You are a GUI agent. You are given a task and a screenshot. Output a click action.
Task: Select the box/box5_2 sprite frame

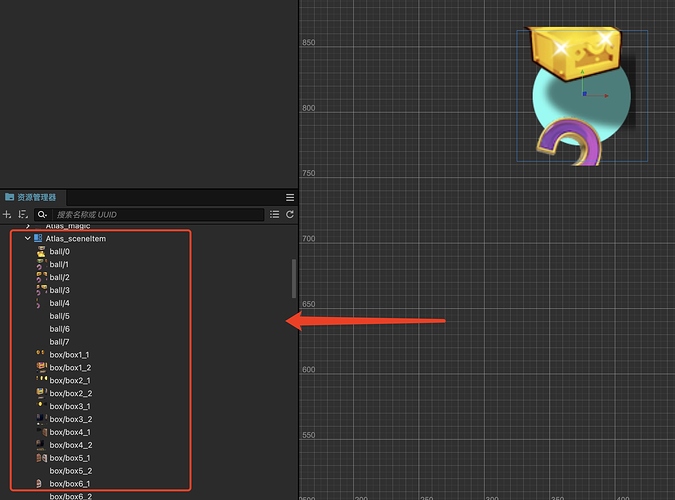point(71,471)
